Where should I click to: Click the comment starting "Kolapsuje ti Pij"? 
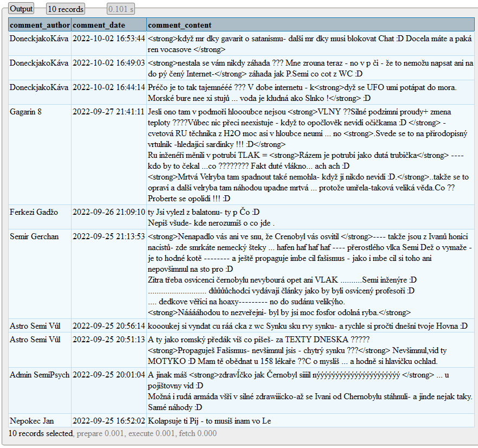pyautogui.click(x=209, y=421)
